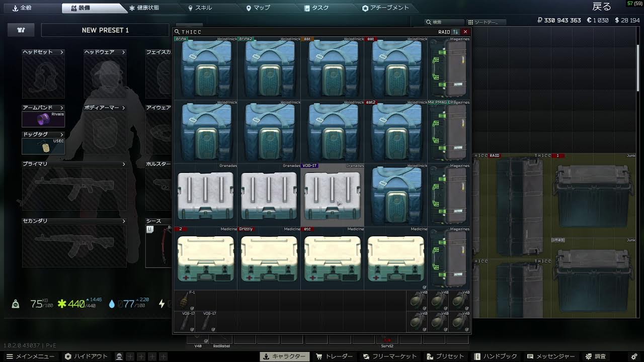Click the NEW PRESET 1 name field
This screenshot has height=362, width=644.
[105, 30]
